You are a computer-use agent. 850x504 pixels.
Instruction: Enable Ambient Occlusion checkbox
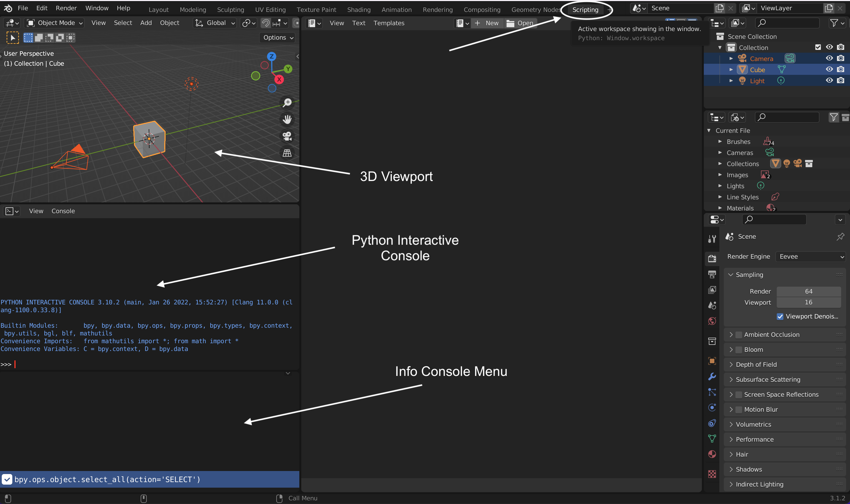738,335
